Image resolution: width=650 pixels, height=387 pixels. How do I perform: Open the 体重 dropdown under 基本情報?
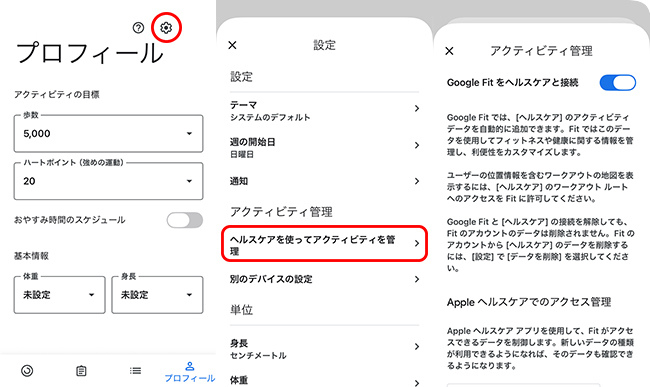[60, 295]
